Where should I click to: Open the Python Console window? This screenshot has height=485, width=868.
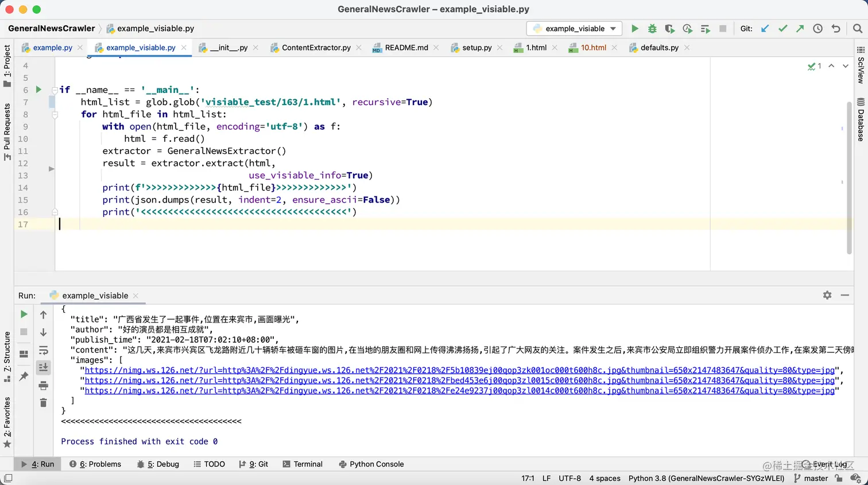(371, 464)
